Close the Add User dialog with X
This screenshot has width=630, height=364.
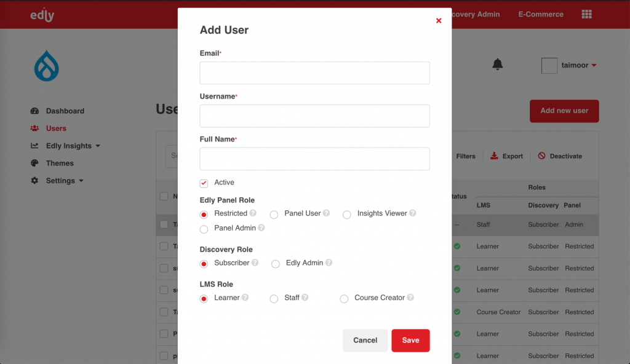pos(439,20)
